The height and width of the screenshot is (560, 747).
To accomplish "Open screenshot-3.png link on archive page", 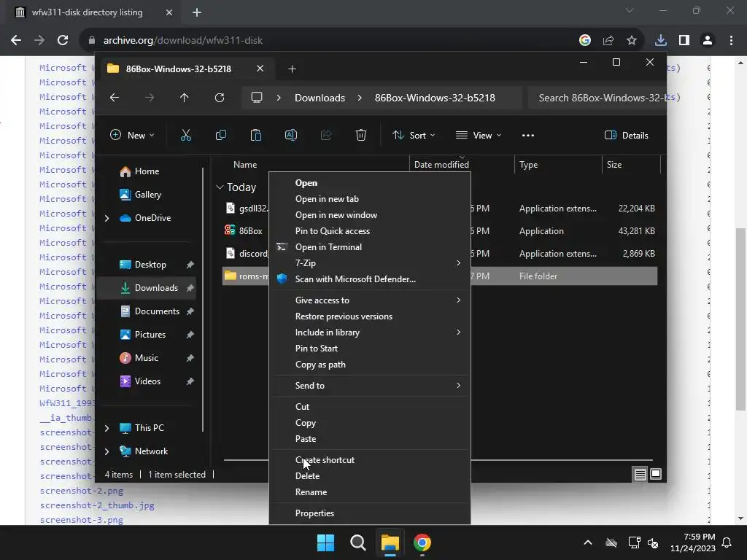I will pos(82,520).
